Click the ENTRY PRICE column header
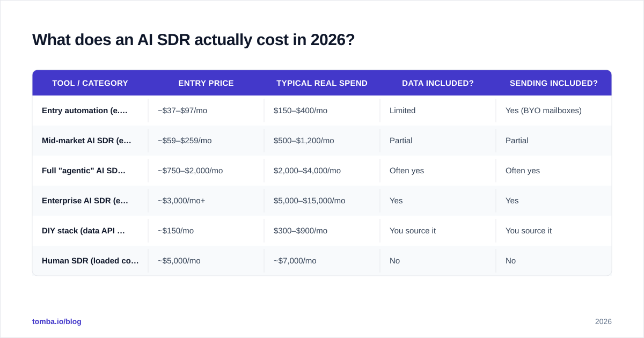The height and width of the screenshot is (338, 644). coord(206,83)
